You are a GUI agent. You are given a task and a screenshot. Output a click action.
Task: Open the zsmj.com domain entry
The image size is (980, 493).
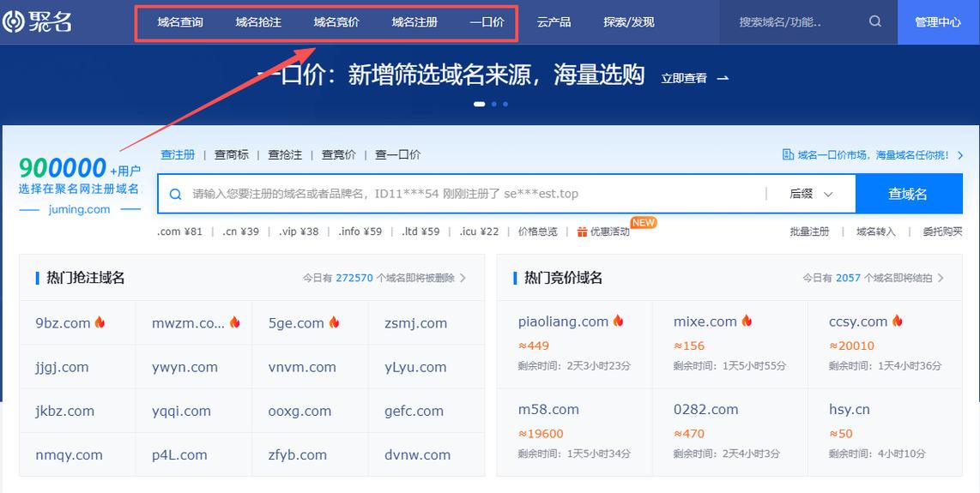pyautogui.click(x=415, y=323)
